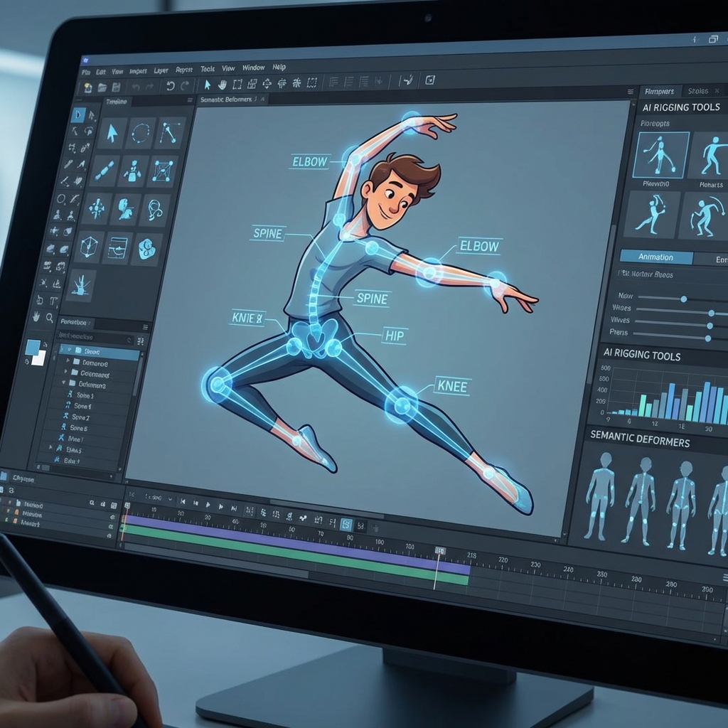Click the undo arrow icon on the toolbar
The height and width of the screenshot is (728, 728).
click(169, 84)
